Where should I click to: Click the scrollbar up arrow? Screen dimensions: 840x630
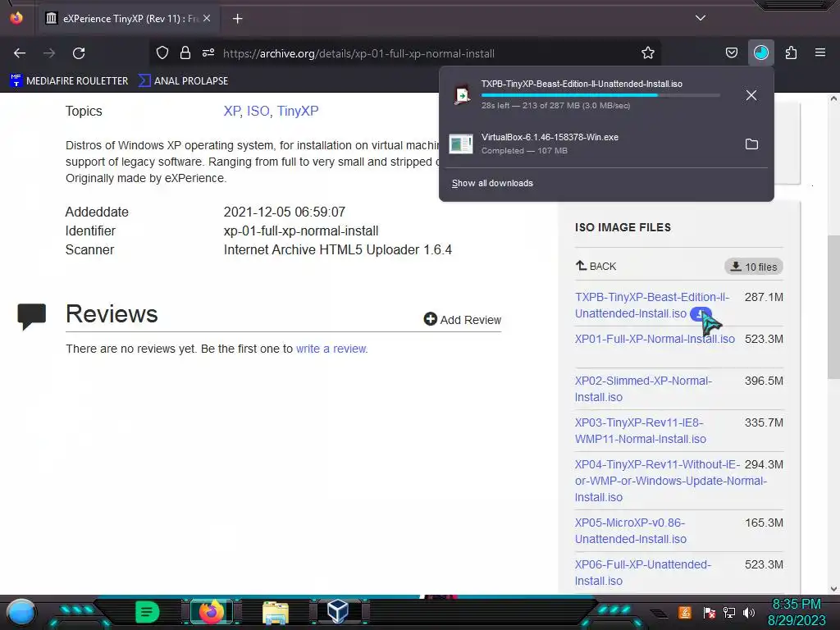pyautogui.click(x=833, y=98)
